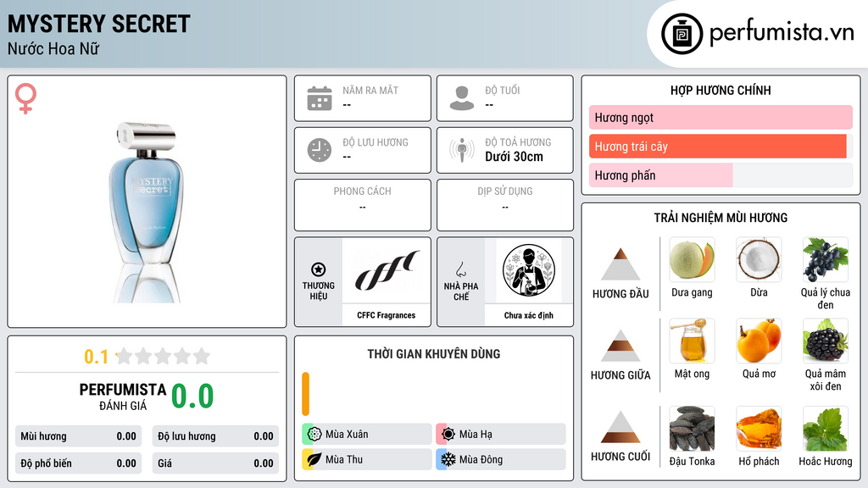Open the CFFC Fragrances brand logo

pyautogui.click(x=387, y=270)
